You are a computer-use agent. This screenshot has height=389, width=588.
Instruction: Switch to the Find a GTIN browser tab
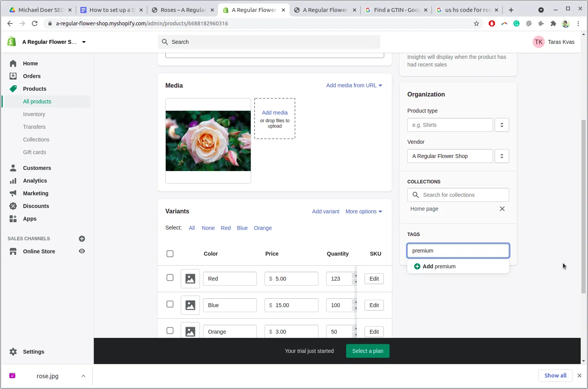(396, 10)
